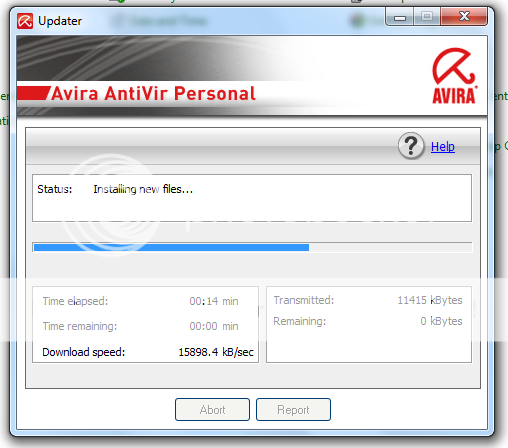Minimize the Updater window
Image resolution: width=508 pixels, height=448 pixels.
pos(400,17)
